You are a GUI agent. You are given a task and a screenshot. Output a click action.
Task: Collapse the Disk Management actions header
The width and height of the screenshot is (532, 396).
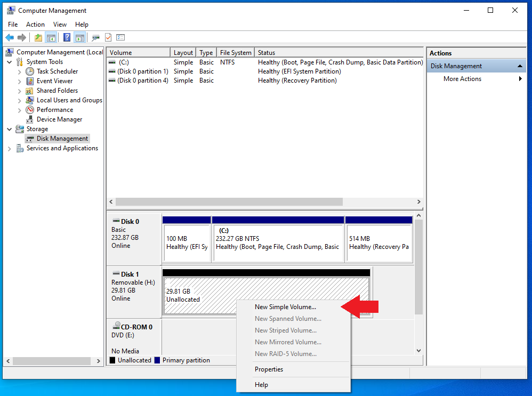[x=520, y=66]
